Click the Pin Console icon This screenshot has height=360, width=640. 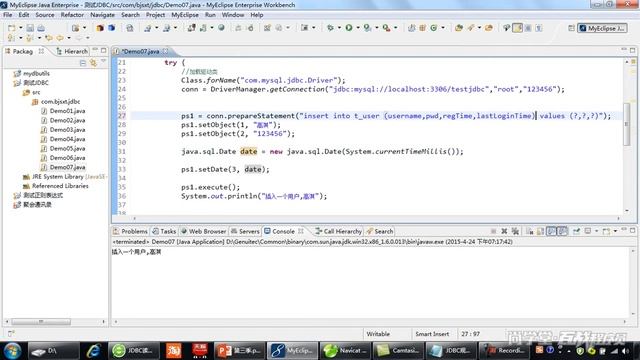pyautogui.click(x=576, y=231)
